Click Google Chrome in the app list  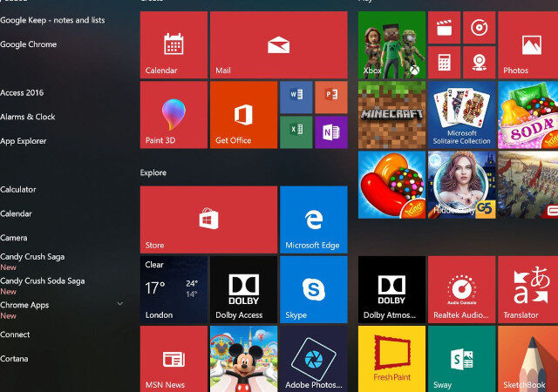pos(29,44)
